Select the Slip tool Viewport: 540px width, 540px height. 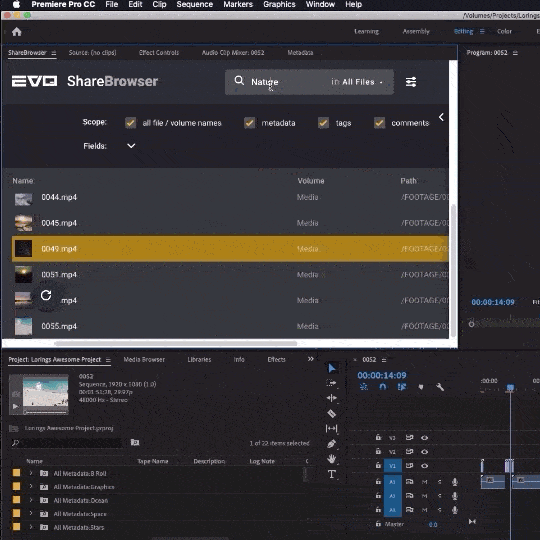pos(331,428)
